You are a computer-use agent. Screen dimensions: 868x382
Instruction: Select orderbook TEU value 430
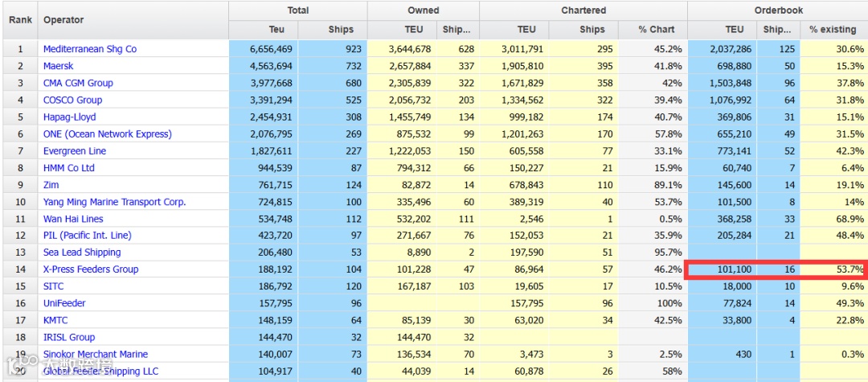click(743, 355)
